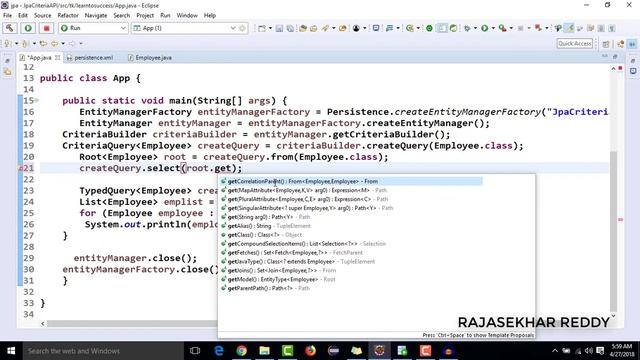The image size is (640, 360).
Task: Expand the Forward history dropdown arrow
Action: point(81,43)
